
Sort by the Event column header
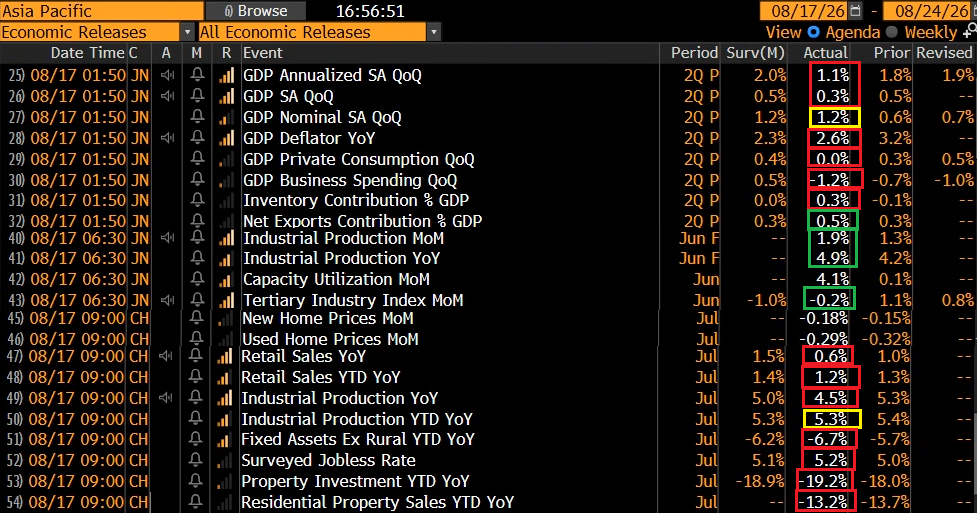[x=262, y=53]
